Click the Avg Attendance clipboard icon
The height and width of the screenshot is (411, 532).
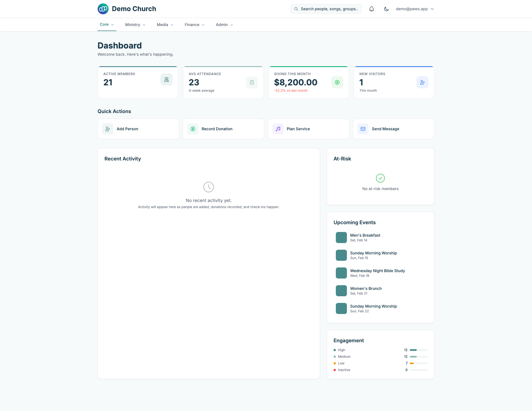[252, 82]
